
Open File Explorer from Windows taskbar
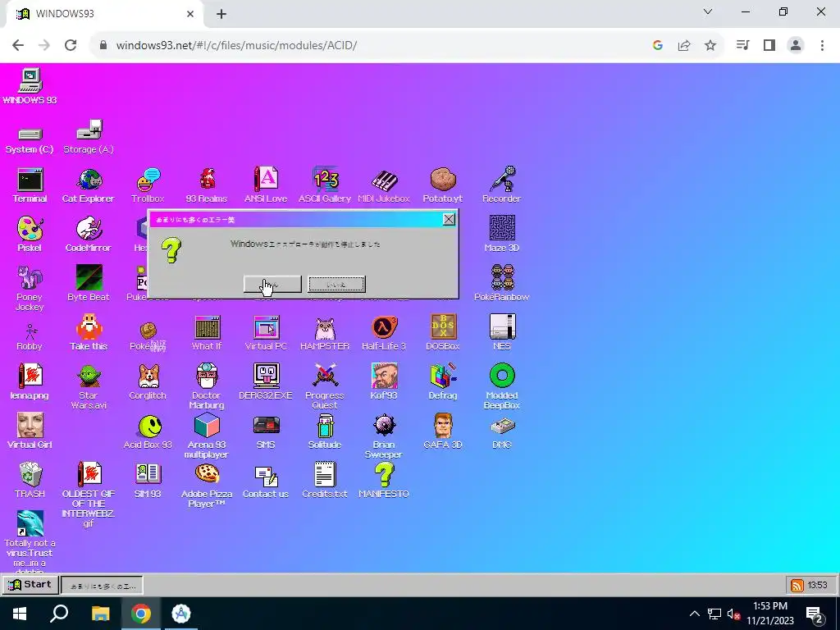coord(100,614)
